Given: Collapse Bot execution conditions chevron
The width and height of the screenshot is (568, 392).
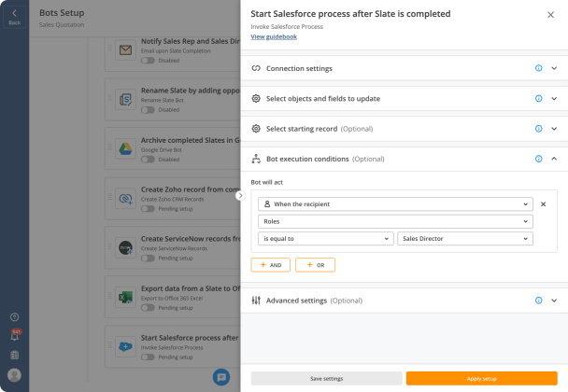Looking at the screenshot, I should coord(554,159).
